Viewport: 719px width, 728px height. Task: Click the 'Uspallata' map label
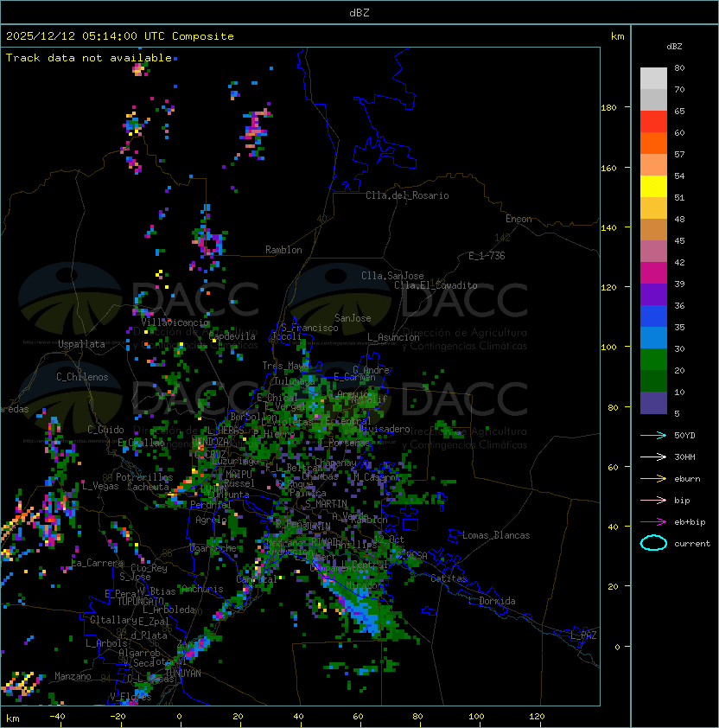point(81,344)
